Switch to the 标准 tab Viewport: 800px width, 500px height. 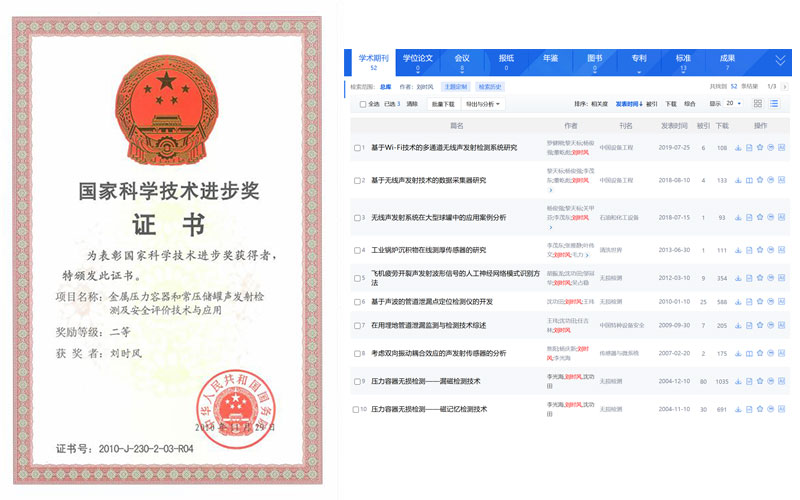pos(683,62)
